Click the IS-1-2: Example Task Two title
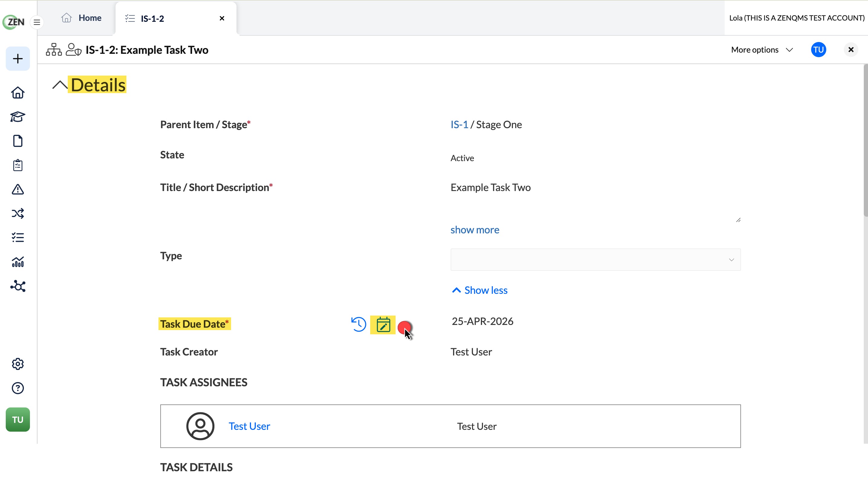The width and height of the screenshot is (868, 480). pos(147,50)
